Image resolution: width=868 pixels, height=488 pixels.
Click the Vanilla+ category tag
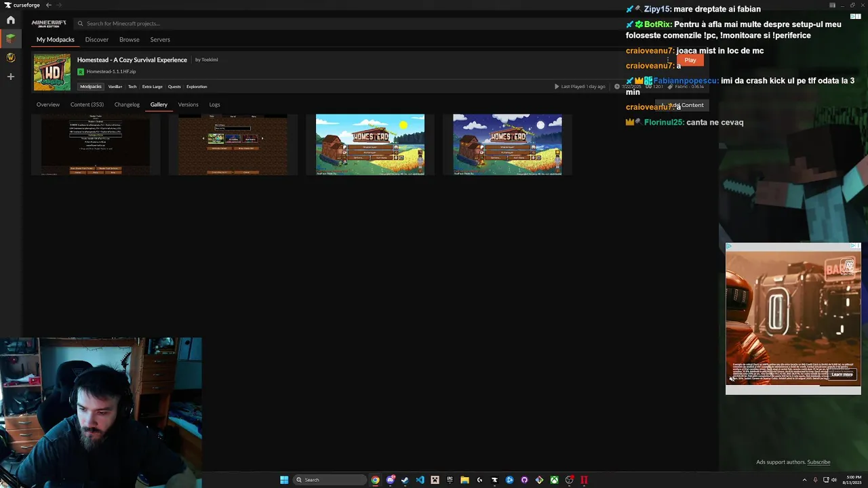[x=115, y=87]
